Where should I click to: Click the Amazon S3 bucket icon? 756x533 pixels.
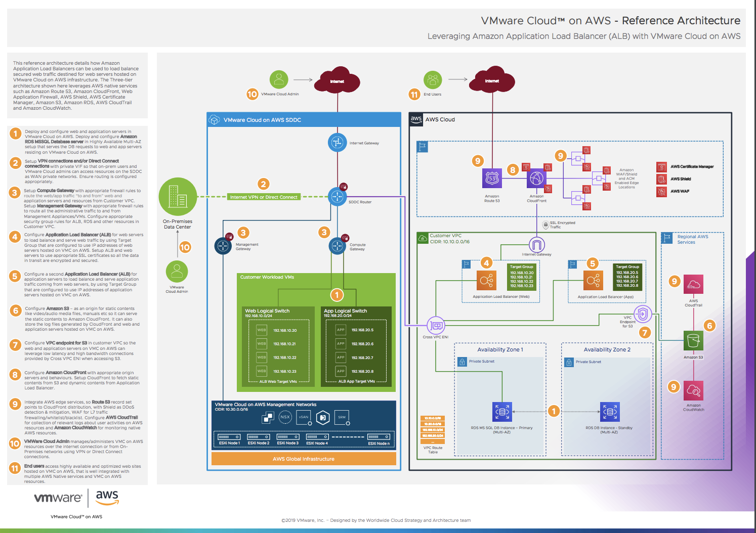(x=693, y=340)
